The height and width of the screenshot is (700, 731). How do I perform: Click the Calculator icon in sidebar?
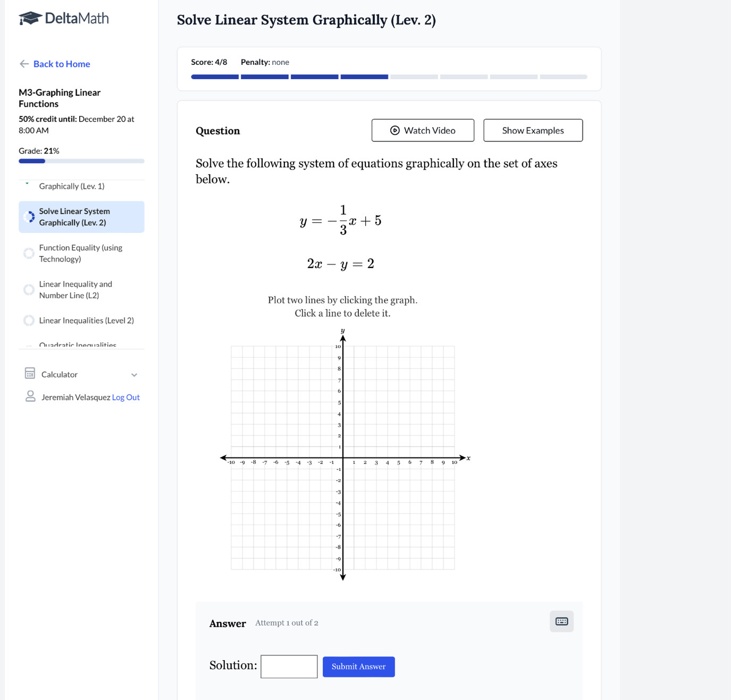click(30, 374)
